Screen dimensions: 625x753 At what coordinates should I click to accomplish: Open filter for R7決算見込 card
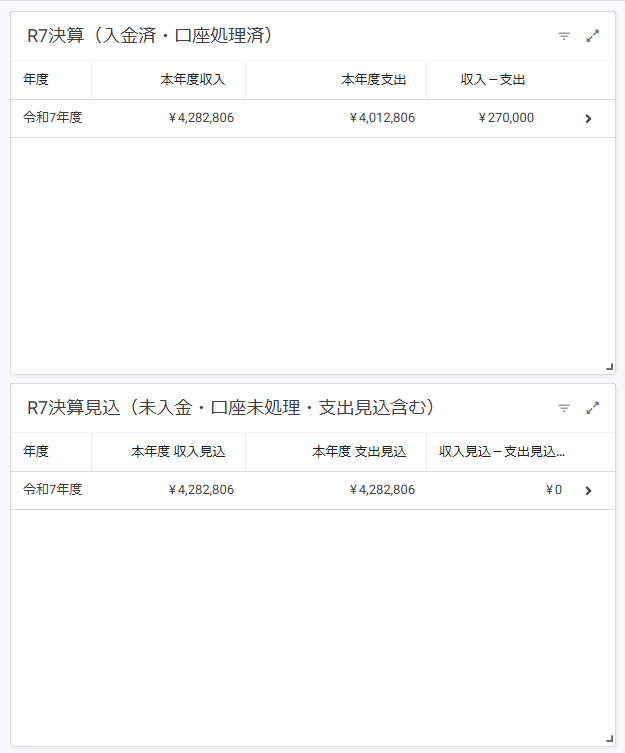click(564, 408)
